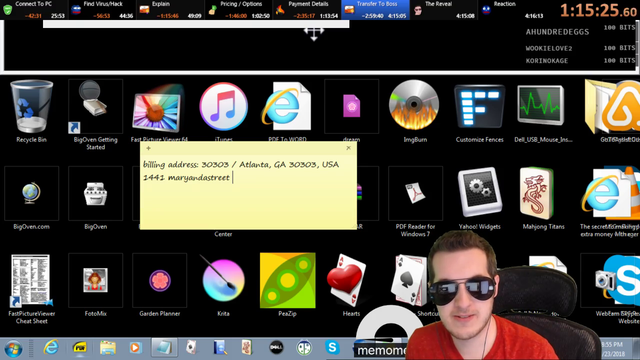Click the AHUNDREDEGGS donor name
The height and width of the screenshot is (360, 640).
click(x=557, y=32)
